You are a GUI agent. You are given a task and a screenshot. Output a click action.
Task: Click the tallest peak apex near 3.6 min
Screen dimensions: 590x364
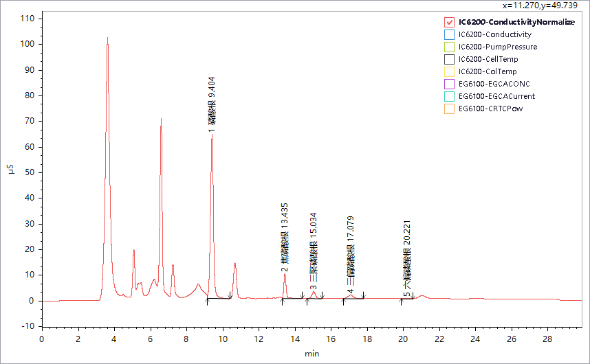(x=107, y=38)
